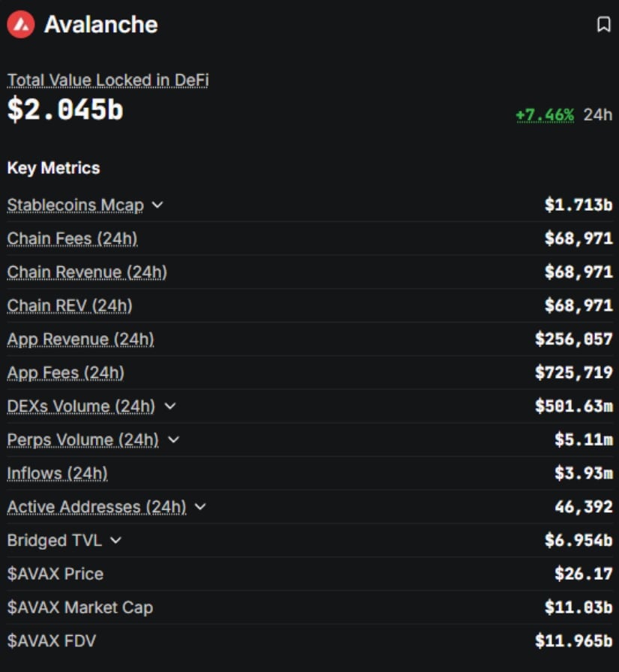
Task: Click the 46,392 Active Addresses value
Action: 584,506
